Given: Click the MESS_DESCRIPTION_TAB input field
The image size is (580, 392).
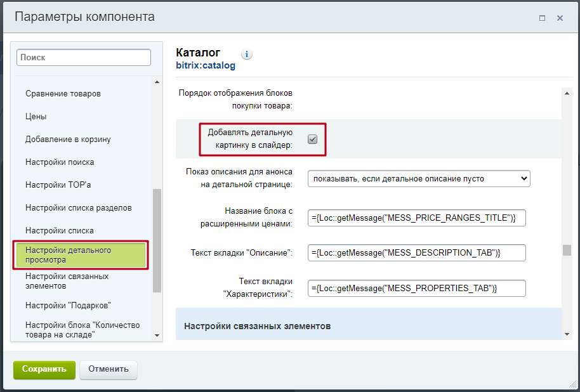Looking at the screenshot, I should [x=416, y=252].
